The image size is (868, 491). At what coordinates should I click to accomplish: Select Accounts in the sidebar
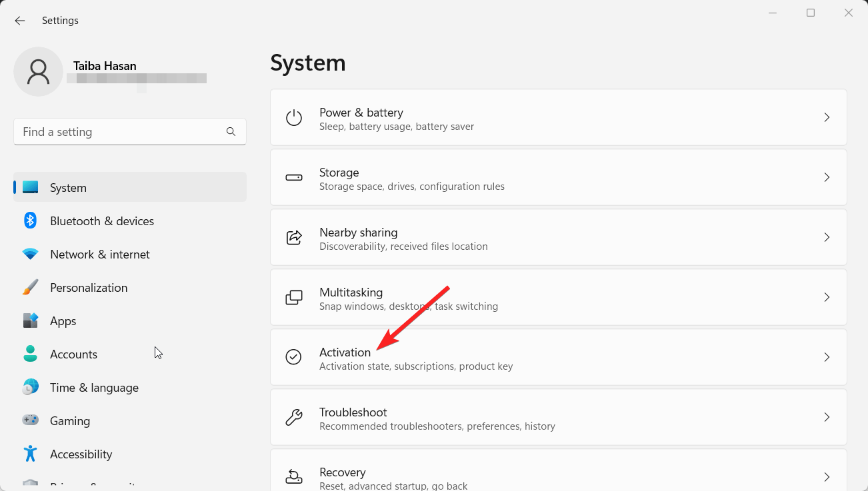[73, 354]
